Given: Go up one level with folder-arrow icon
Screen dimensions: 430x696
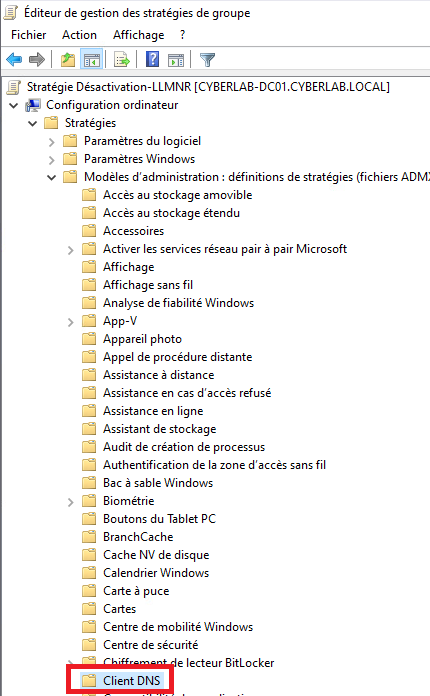Looking at the screenshot, I should click(67, 59).
